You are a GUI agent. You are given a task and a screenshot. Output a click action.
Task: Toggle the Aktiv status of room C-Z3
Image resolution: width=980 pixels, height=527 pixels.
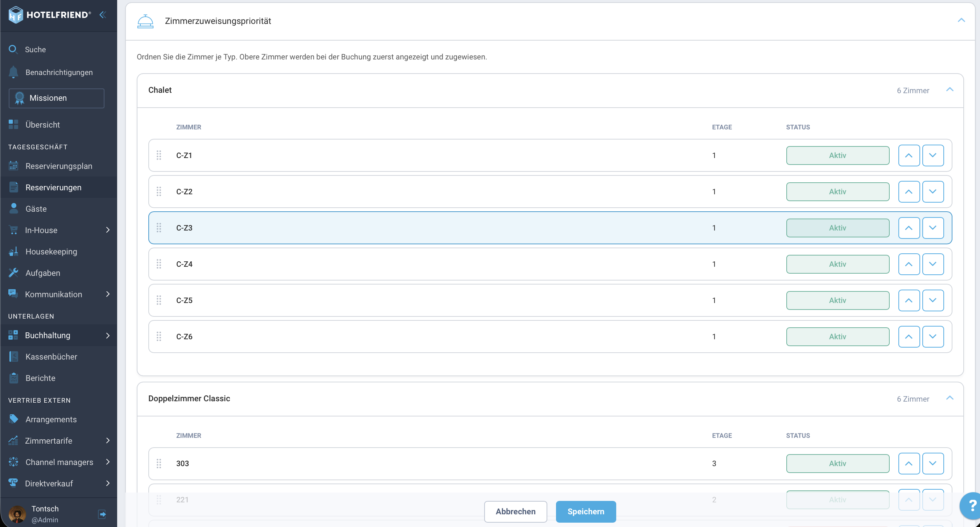tap(838, 228)
